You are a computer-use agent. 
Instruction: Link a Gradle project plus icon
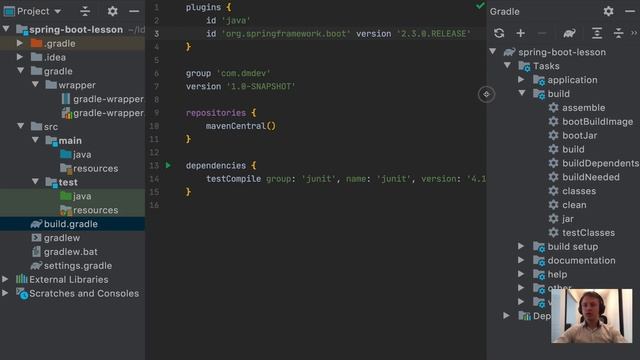520,33
